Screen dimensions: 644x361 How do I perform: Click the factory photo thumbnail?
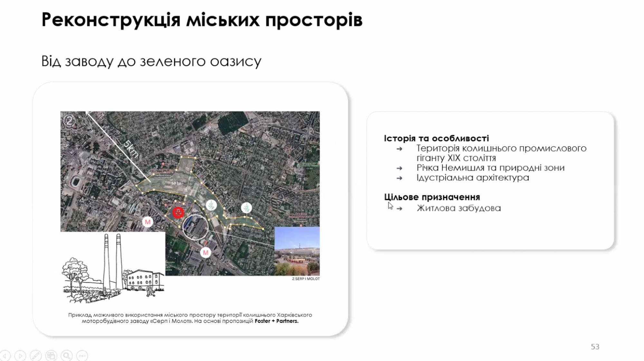tap(297, 251)
